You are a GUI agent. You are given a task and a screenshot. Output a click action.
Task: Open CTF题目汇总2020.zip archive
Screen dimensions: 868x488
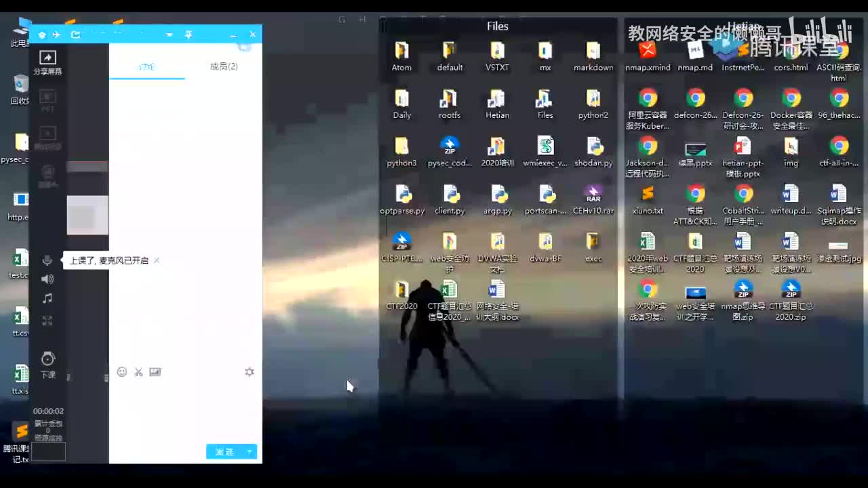791,301
